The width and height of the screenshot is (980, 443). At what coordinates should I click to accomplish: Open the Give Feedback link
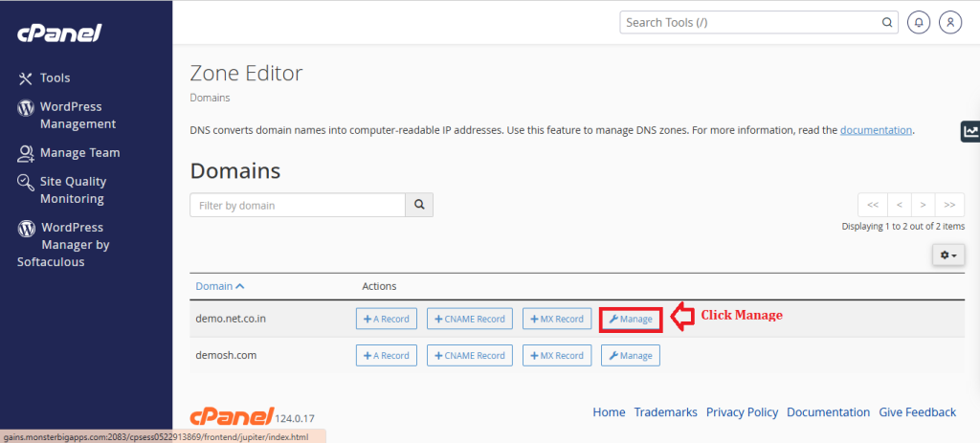click(918, 412)
